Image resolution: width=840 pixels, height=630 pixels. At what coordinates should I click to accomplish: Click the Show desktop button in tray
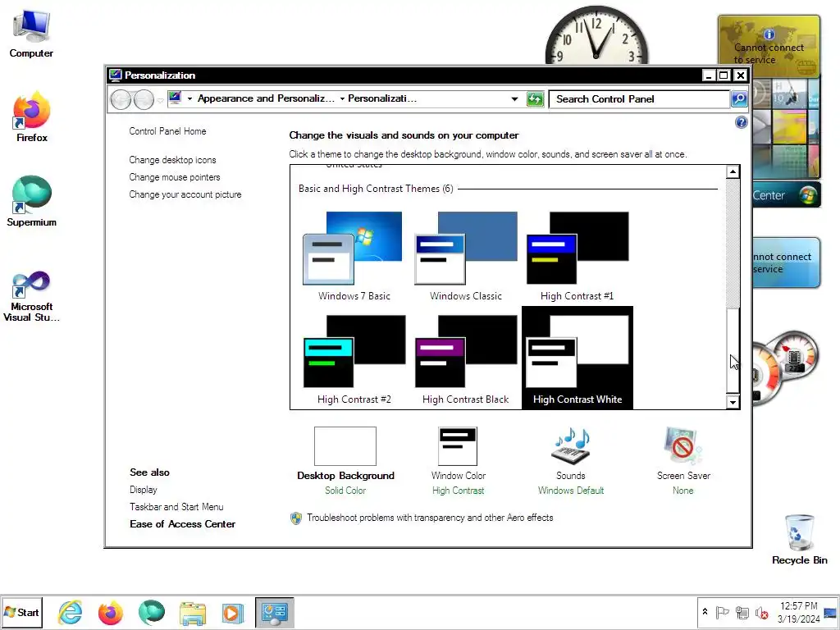pos(830,612)
